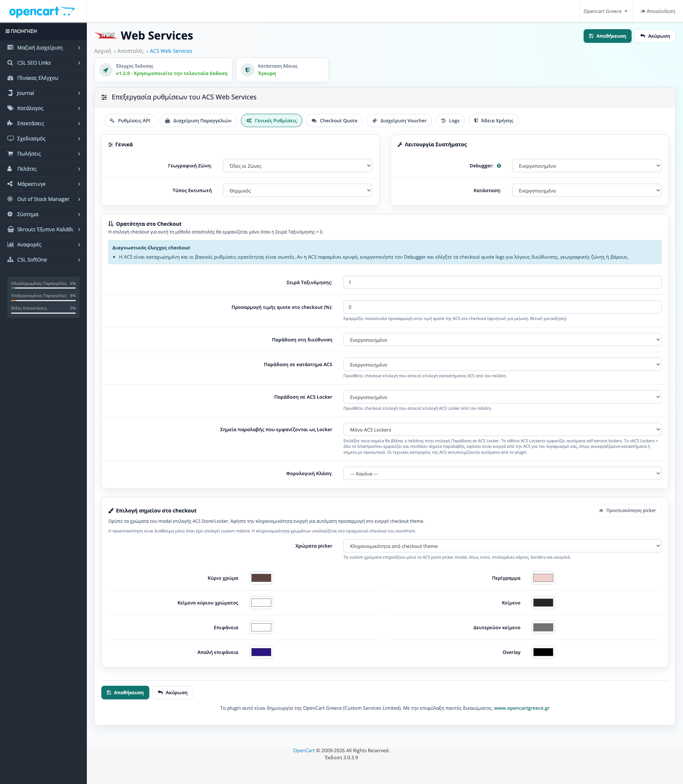
Task: Click the sliders icon beside Επεξεργασία ρυθμίσεων heading
Action: (104, 97)
